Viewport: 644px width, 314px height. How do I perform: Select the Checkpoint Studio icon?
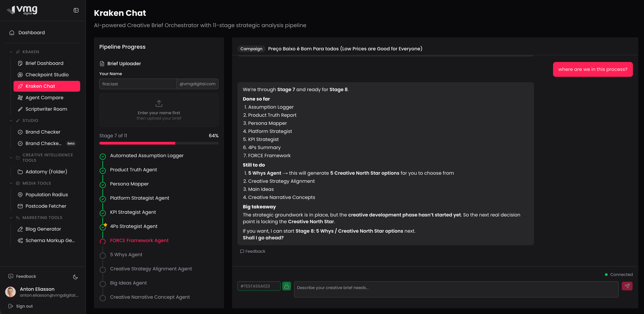[x=20, y=74]
